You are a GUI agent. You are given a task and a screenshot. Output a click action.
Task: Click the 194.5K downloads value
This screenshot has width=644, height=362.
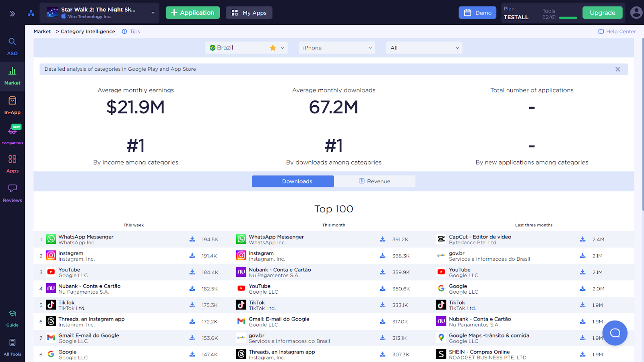(x=210, y=240)
